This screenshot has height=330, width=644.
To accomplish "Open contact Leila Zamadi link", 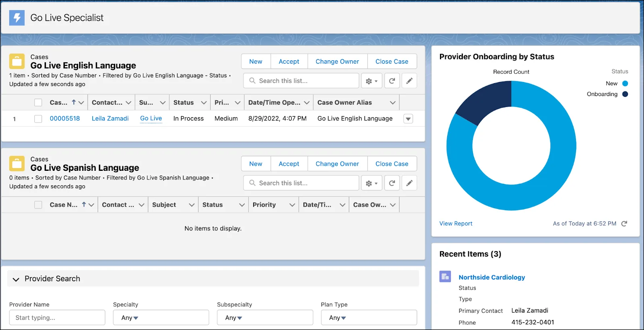I will [110, 119].
